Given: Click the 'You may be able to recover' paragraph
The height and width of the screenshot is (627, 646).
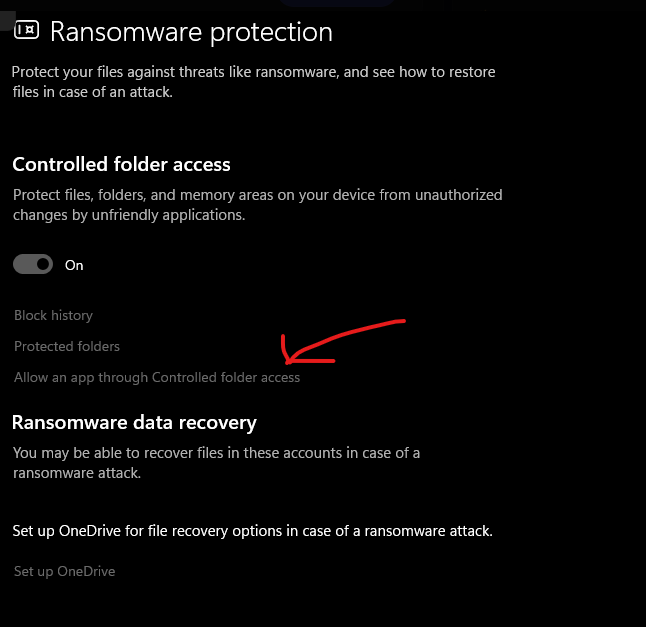Looking at the screenshot, I should click(x=216, y=453).
